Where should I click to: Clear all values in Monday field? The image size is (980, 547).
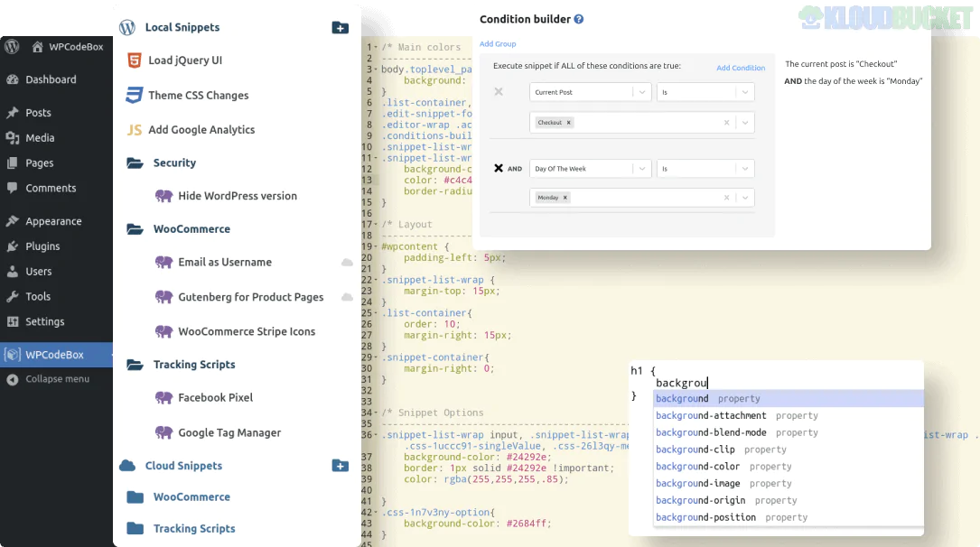(x=726, y=198)
